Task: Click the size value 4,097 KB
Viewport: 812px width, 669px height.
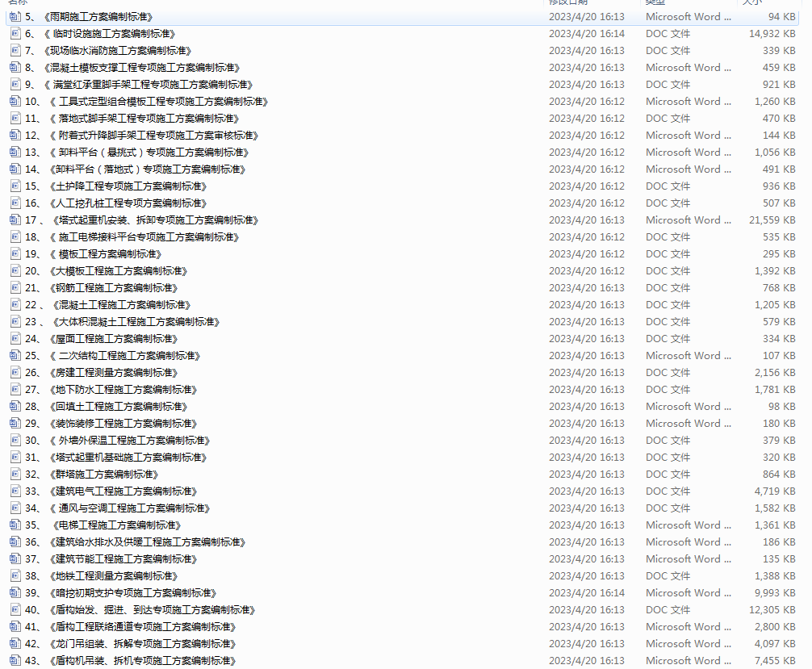Action: coord(775,644)
